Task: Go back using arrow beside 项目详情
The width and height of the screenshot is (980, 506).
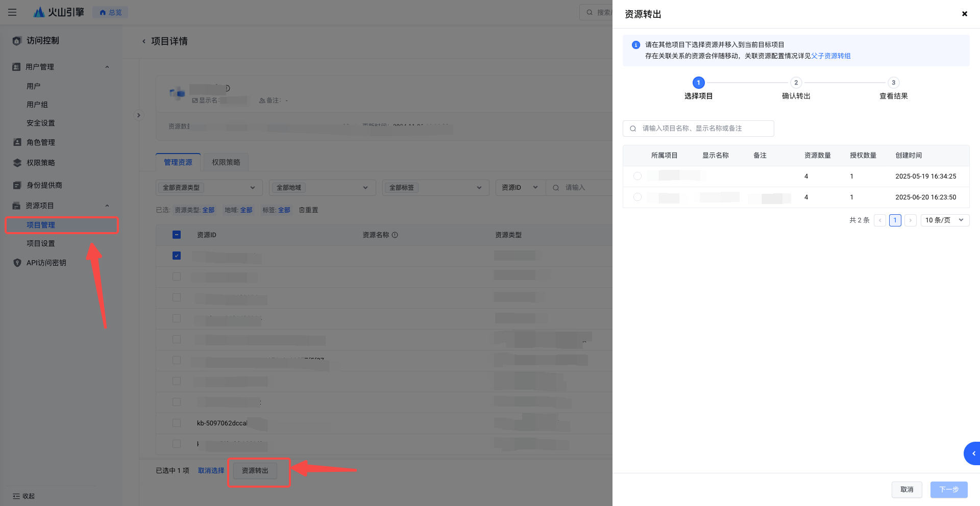Action: (x=143, y=41)
